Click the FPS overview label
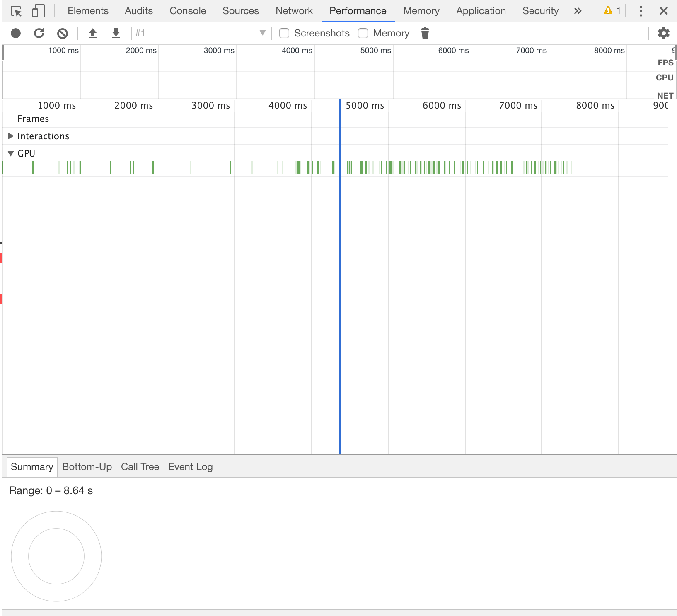 pos(665,63)
